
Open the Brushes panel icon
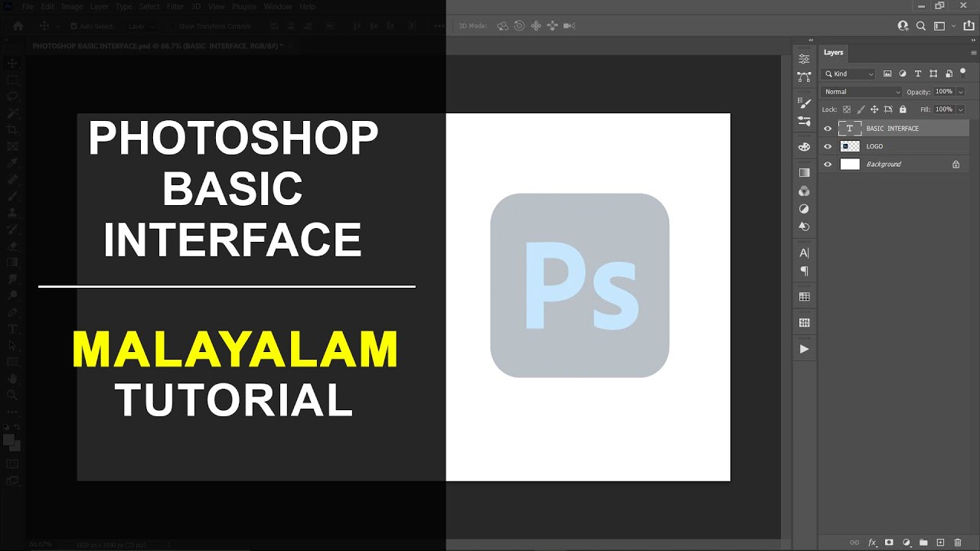(804, 121)
